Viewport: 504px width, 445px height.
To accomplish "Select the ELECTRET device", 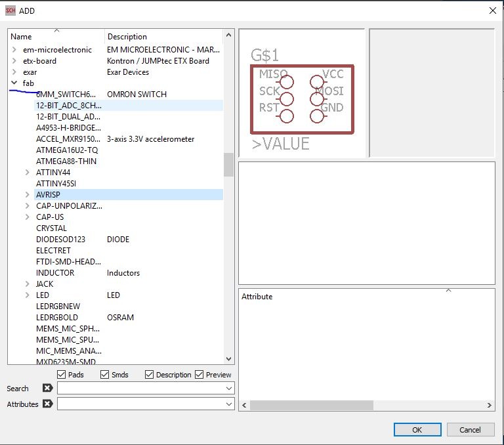I will pyautogui.click(x=53, y=251).
